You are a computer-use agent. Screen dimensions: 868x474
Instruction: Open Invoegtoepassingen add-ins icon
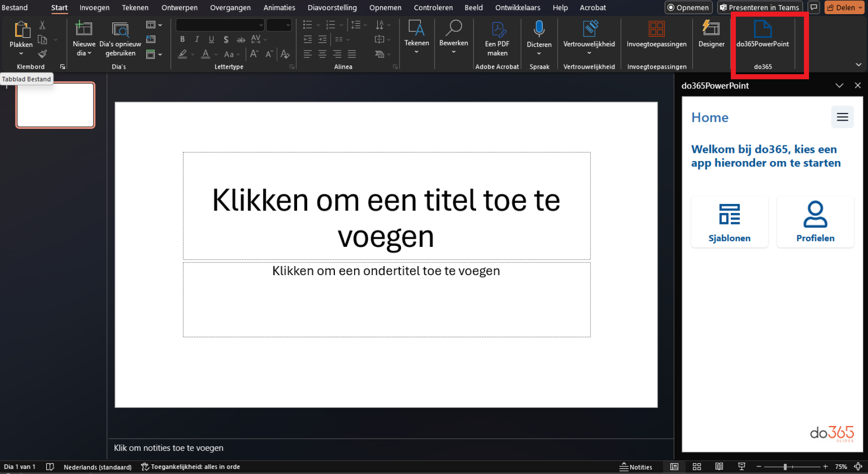click(x=656, y=30)
